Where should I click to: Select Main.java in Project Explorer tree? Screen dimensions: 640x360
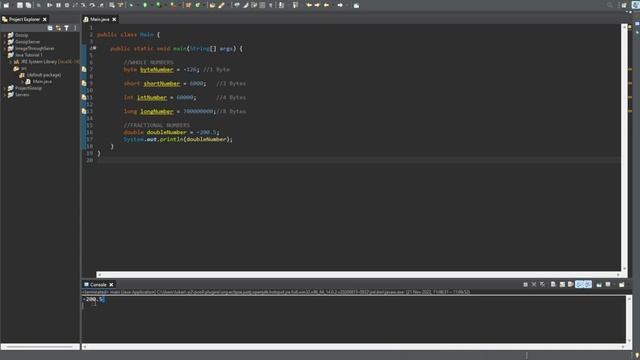pyautogui.click(x=42, y=82)
